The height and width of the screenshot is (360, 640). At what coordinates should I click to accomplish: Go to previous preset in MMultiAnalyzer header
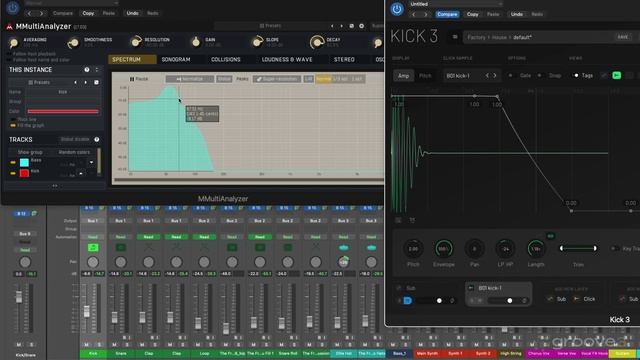click(29, 13)
